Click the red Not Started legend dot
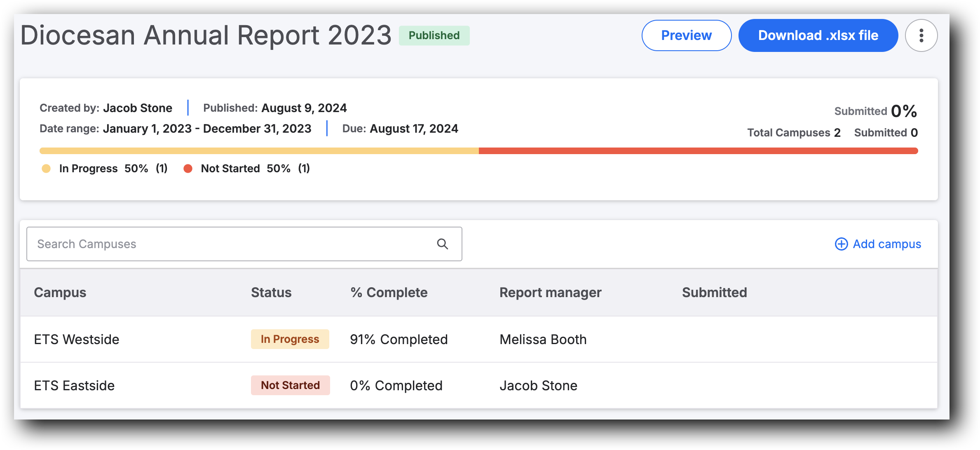Screen dimensions: 980x450 (188, 168)
